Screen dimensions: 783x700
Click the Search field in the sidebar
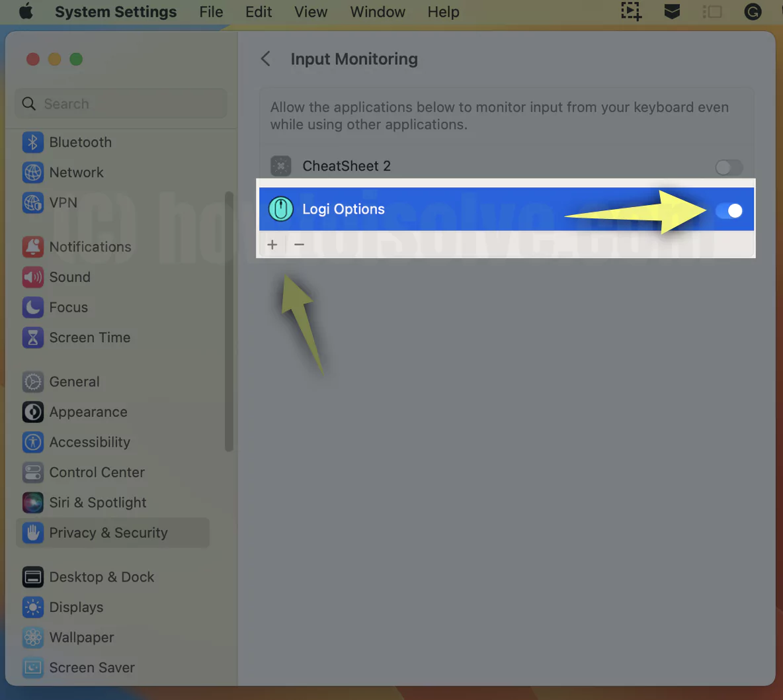(x=121, y=103)
